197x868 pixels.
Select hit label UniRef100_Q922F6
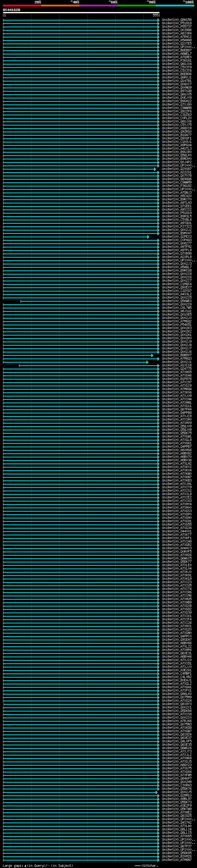[177, 111]
